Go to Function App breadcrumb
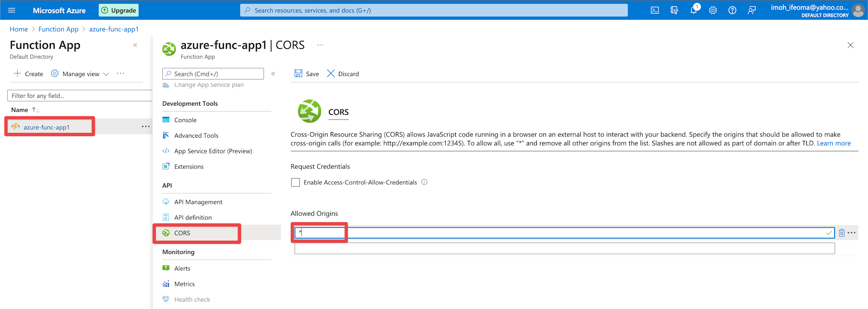868x309 pixels. click(59, 29)
